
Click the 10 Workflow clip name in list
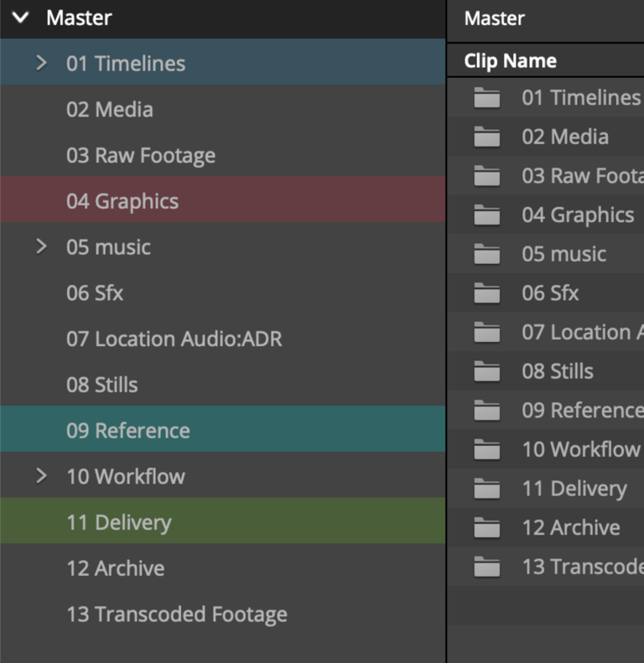(580, 449)
